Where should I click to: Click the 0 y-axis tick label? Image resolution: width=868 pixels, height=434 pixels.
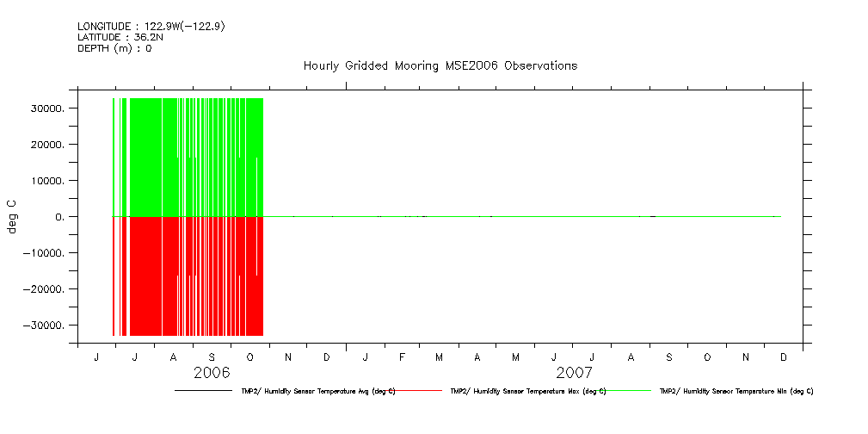tap(59, 218)
